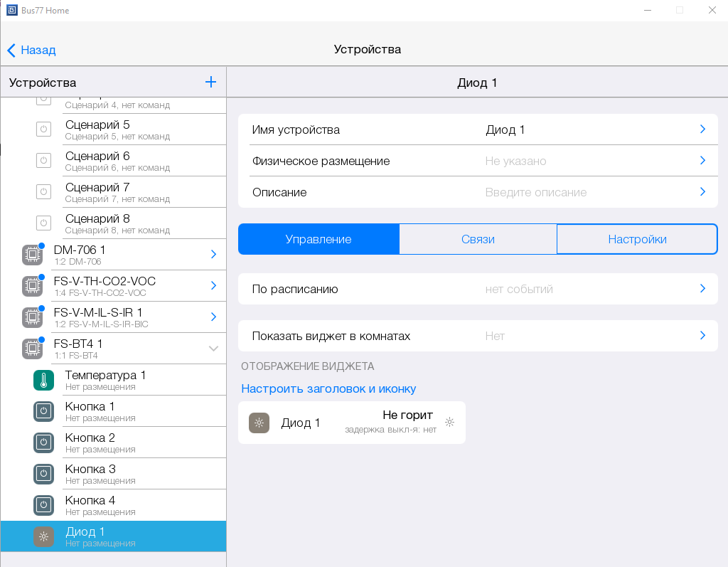Image resolution: width=728 pixels, height=567 pixels.
Task: Click Настроить заголовок и иконку link
Action: [328, 388]
